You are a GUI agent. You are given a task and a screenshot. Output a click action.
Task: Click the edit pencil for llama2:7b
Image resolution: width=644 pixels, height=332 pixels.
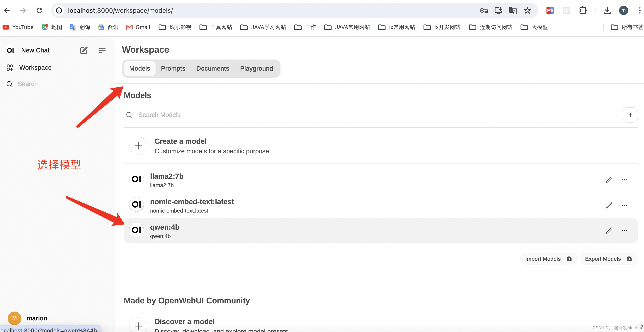609,180
